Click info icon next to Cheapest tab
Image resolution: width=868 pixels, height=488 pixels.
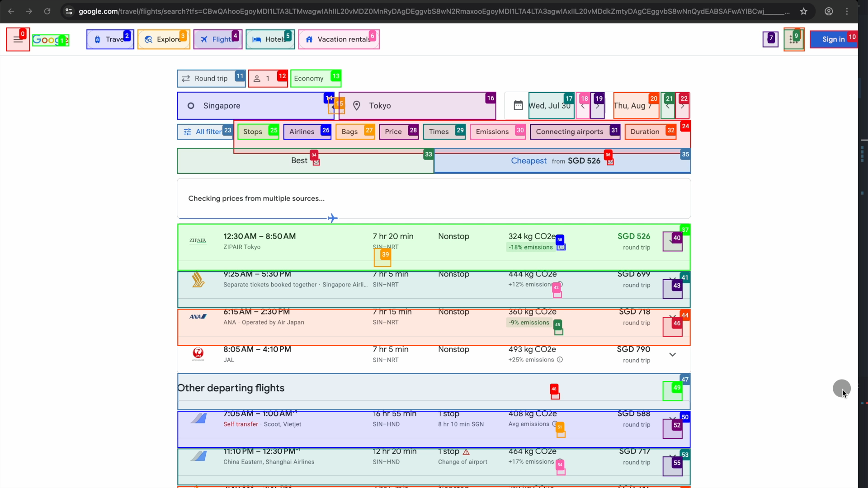pos(610,162)
